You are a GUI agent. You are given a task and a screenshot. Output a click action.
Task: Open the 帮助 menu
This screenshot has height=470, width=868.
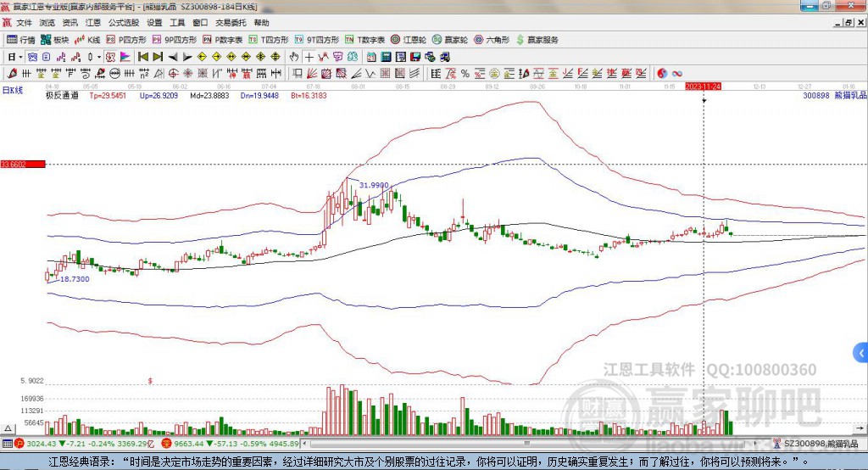pyautogui.click(x=261, y=23)
